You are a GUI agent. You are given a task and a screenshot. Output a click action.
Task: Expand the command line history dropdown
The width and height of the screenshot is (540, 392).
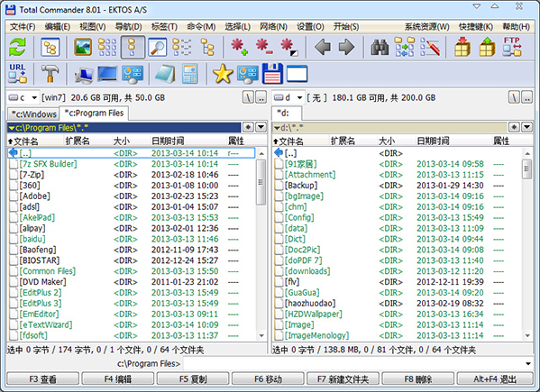528,364
